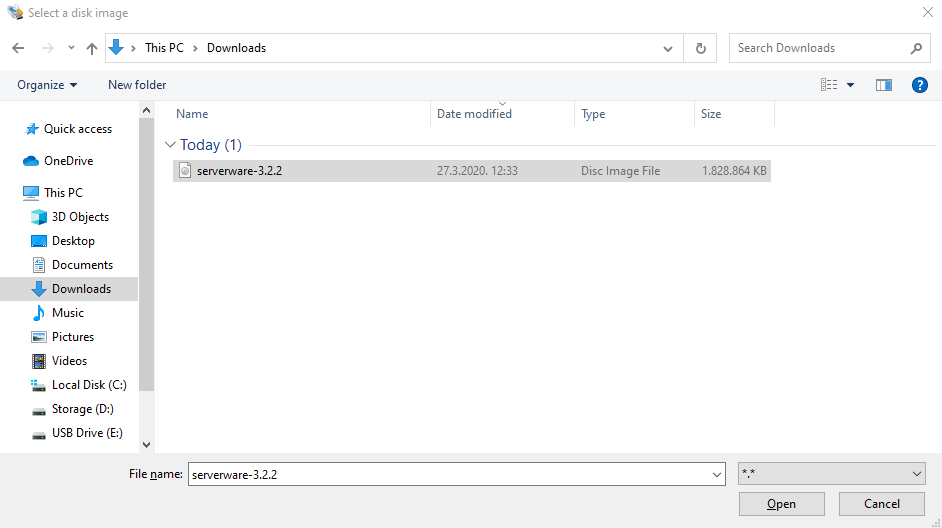
Task: Open Music folder in sidebar
Action: 68,313
